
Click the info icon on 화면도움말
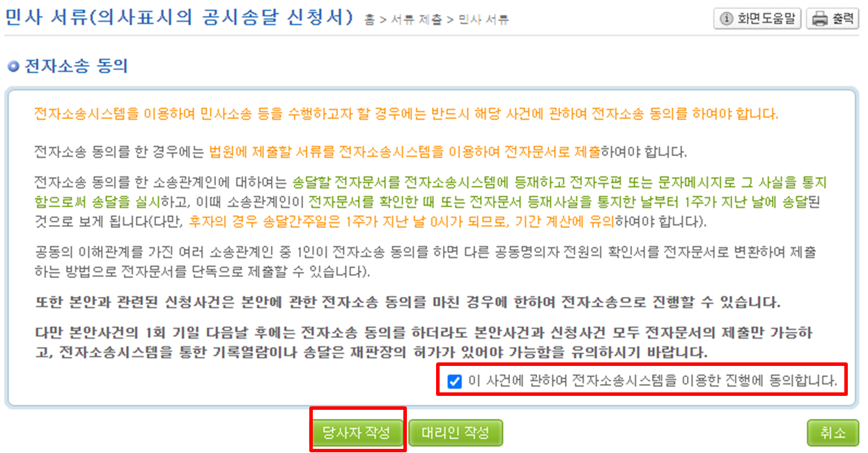click(x=727, y=19)
